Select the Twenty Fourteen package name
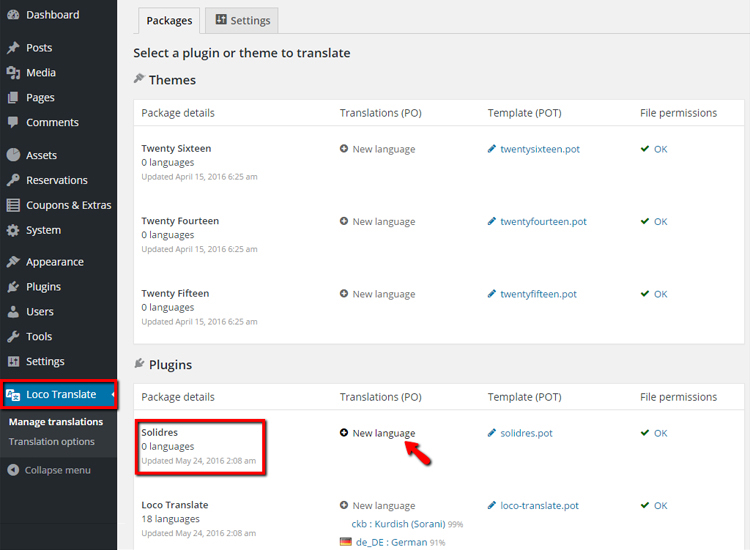Viewport: 750px width, 550px height. 180,221
